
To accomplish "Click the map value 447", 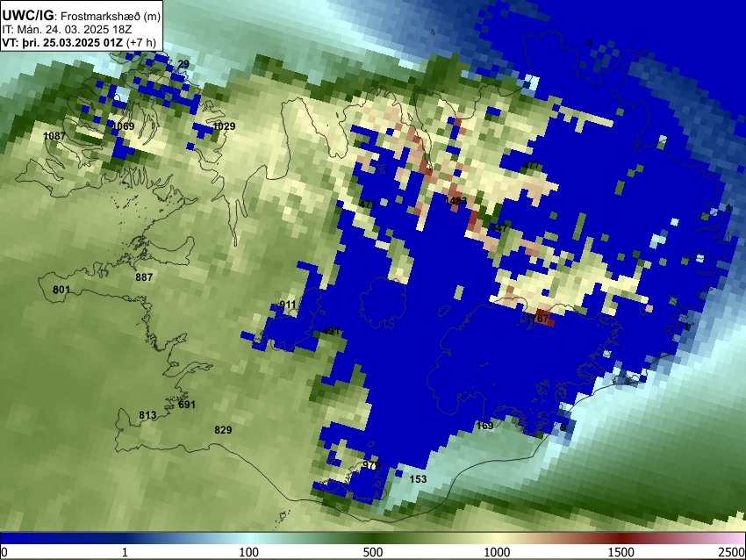I will pos(499,228).
